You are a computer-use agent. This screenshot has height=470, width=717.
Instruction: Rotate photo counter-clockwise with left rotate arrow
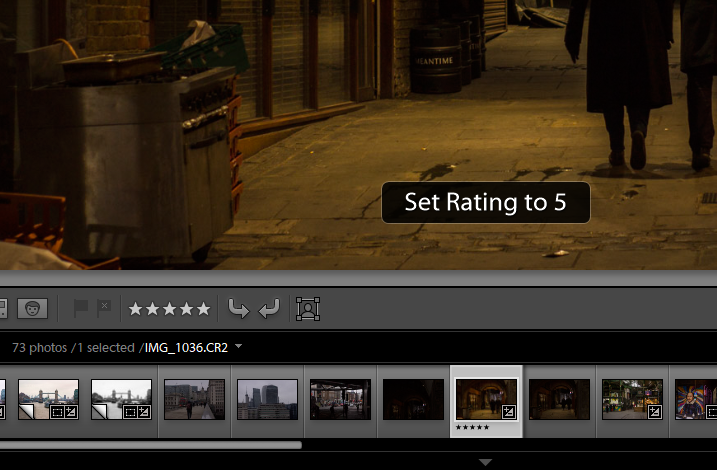click(238, 309)
